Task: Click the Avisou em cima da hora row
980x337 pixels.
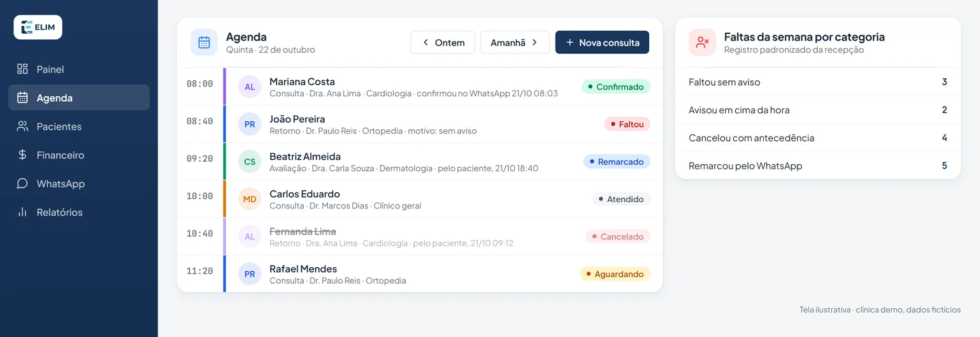Action: [x=818, y=110]
